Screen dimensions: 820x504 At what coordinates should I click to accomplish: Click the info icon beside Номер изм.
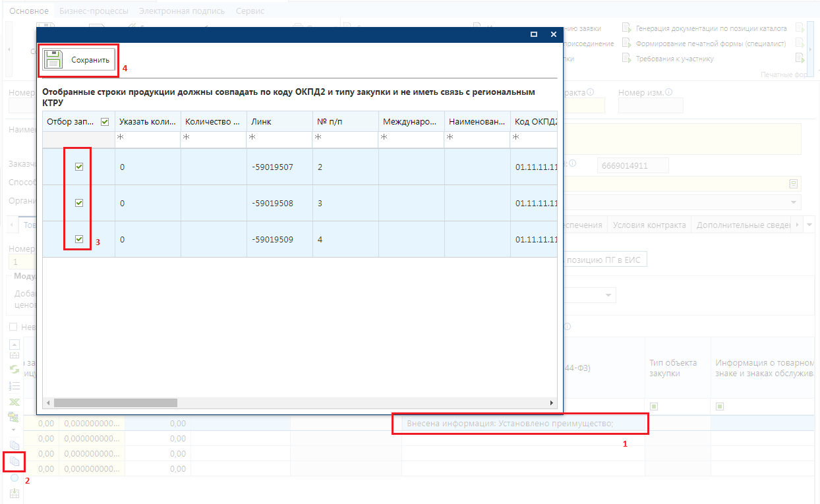(669, 92)
